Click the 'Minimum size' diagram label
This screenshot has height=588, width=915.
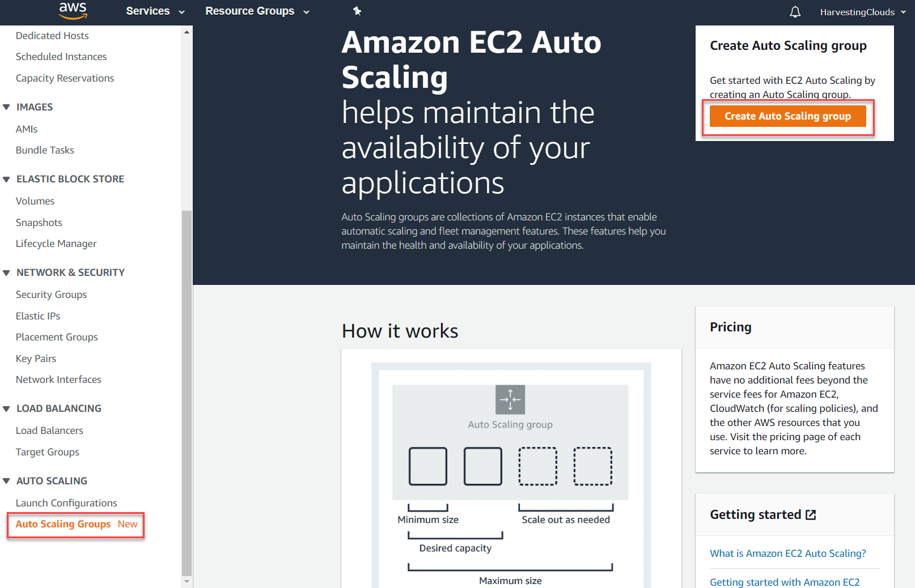pos(428,520)
